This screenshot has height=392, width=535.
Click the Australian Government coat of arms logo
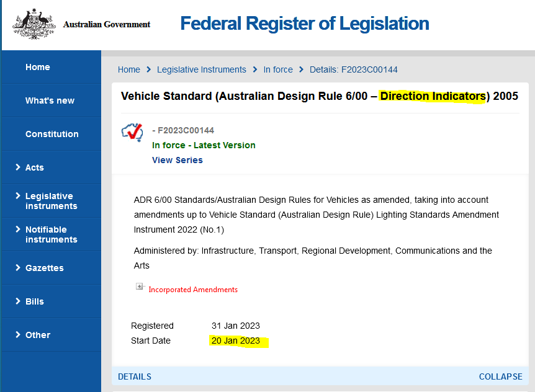[x=34, y=24]
